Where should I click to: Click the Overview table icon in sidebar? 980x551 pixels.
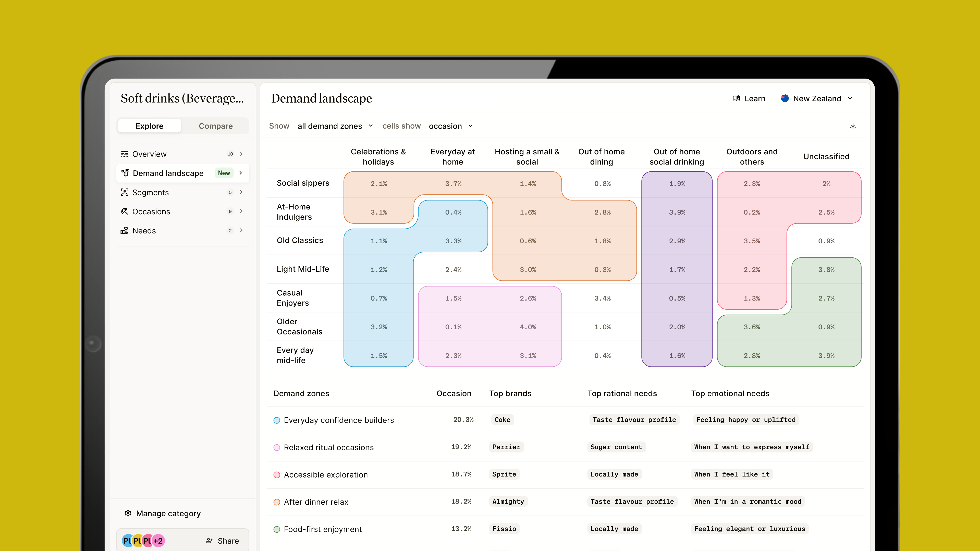click(x=124, y=154)
